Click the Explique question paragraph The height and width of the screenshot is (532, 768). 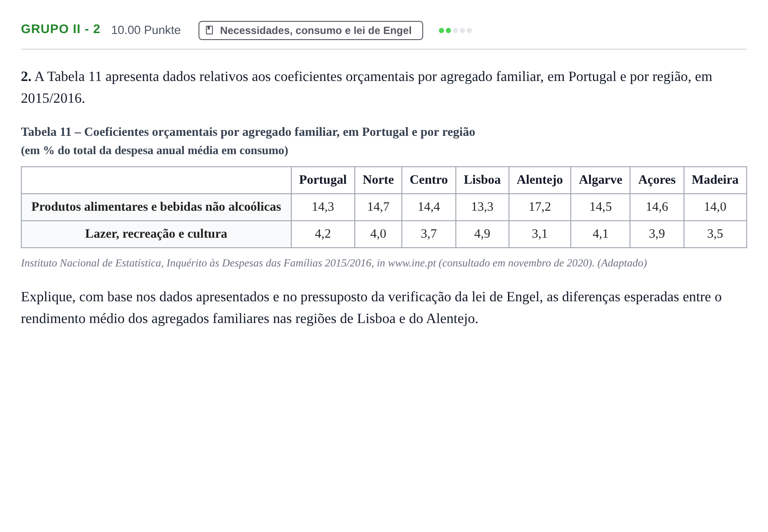(x=371, y=308)
